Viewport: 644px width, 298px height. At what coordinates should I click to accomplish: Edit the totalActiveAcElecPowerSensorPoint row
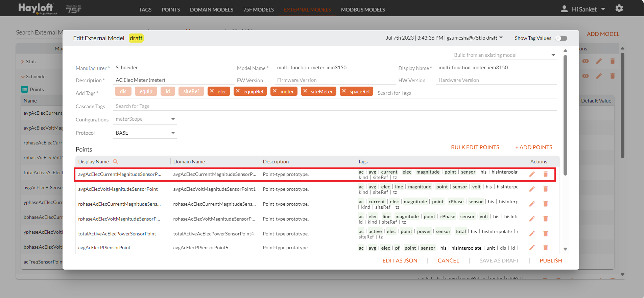click(x=532, y=234)
